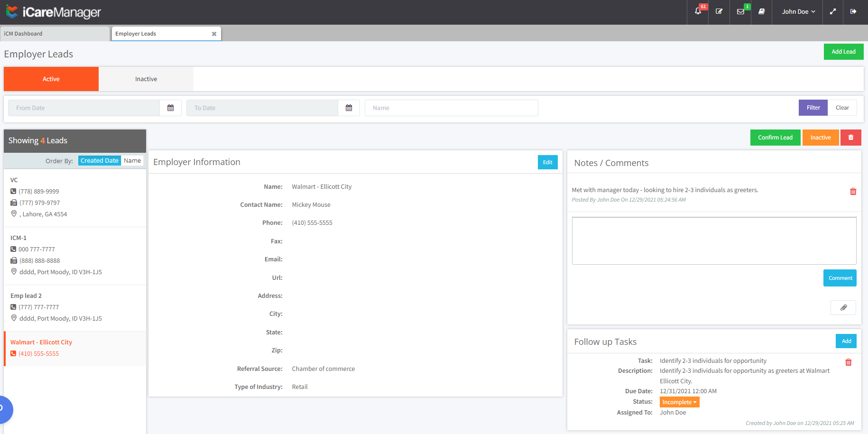Click the Chamber of commerce referral source

[323, 369]
